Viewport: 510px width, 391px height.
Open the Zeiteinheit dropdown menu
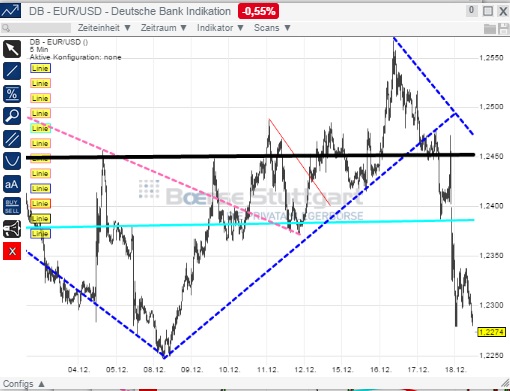coord(104,28)
